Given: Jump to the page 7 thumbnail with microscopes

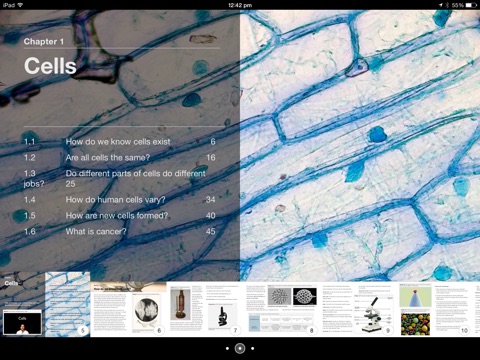Looking at the screenshot, I should click(205, 309).
